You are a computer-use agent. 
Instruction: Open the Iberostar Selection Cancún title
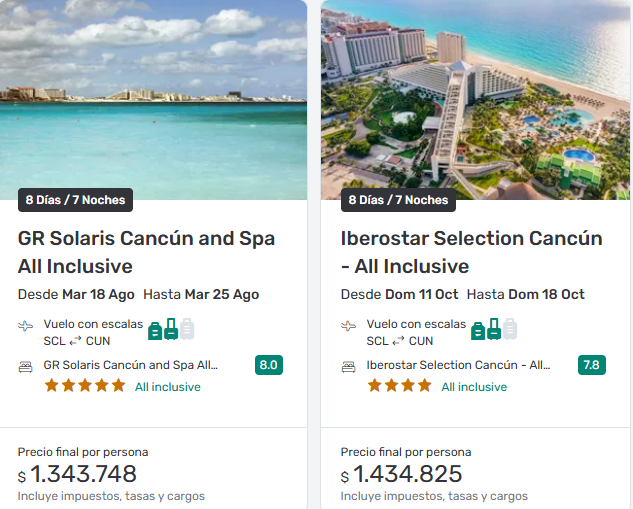pos(471,252)
